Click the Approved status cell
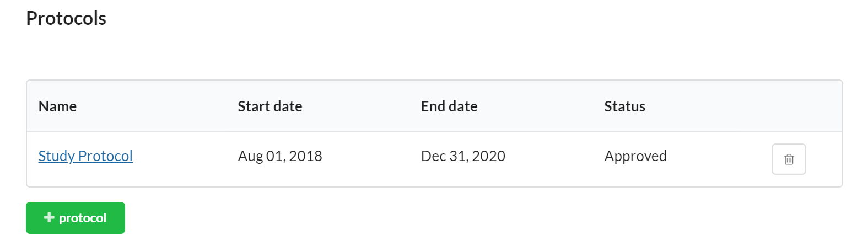This screenshot has height=246, width=868. coord(635,157)
